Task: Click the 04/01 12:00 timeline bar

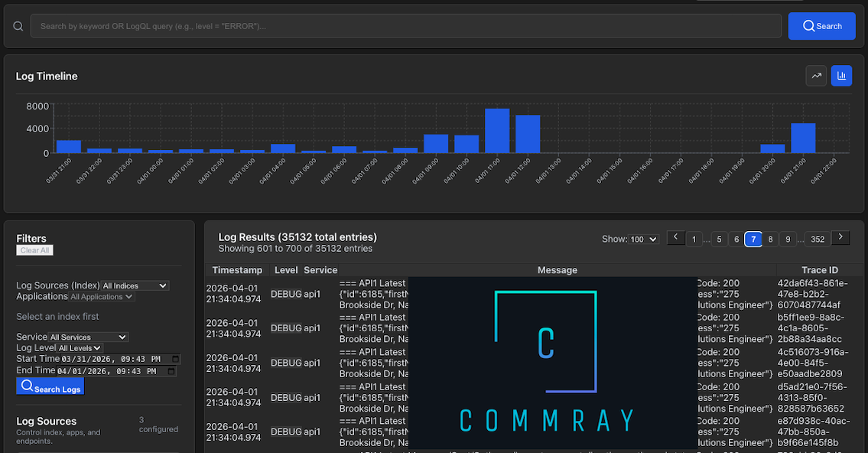Action: click(528, 134)
